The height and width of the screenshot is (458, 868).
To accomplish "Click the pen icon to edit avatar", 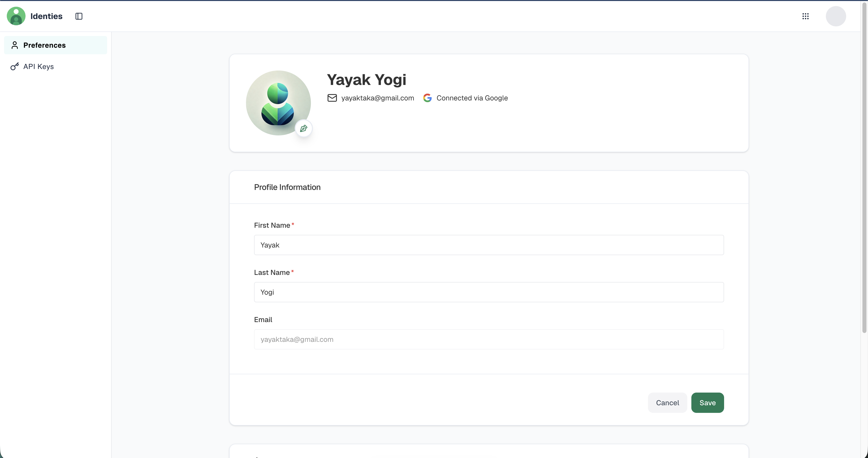I will tap(304, 128).
